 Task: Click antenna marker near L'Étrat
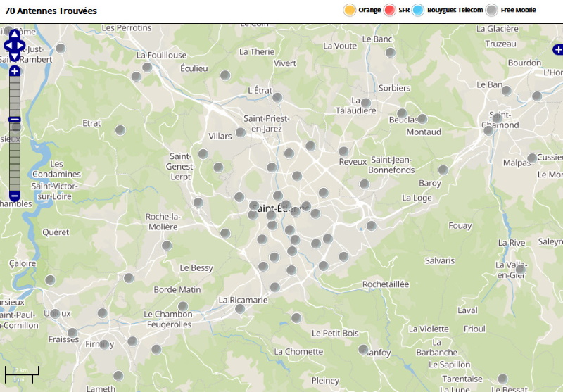coord(277,98)
